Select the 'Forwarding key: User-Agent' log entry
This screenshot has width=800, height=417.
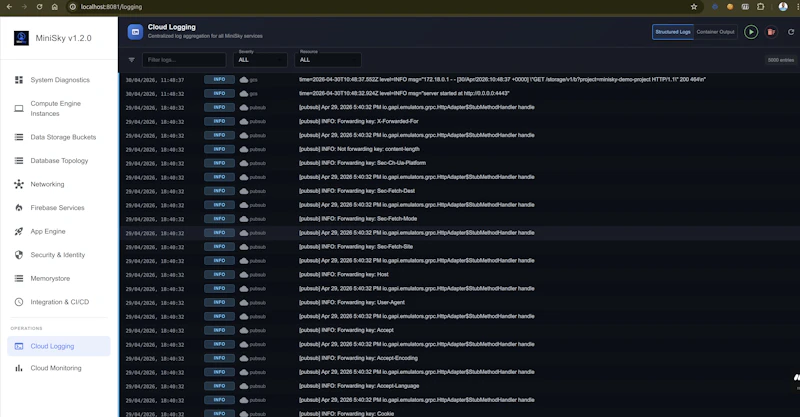click(352, 302)
